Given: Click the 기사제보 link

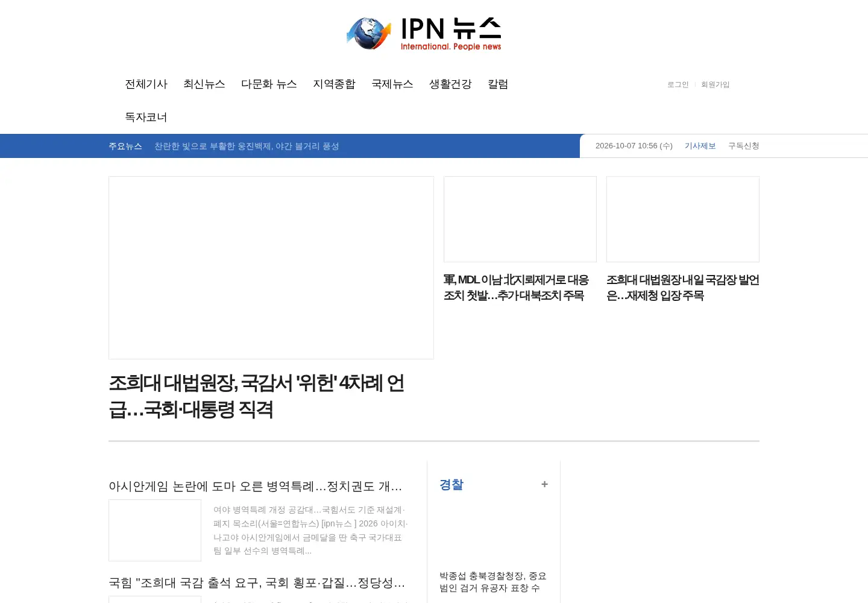Looking at the screenshot, I should point(700,146).
